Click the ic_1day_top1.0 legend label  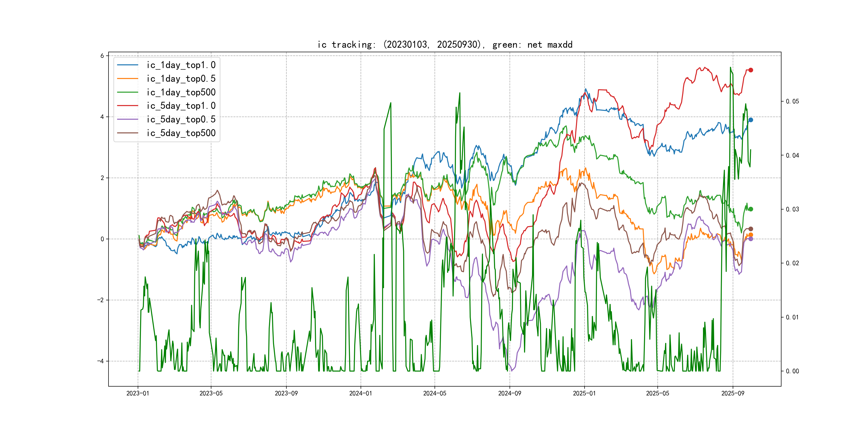tap(181, 65)
